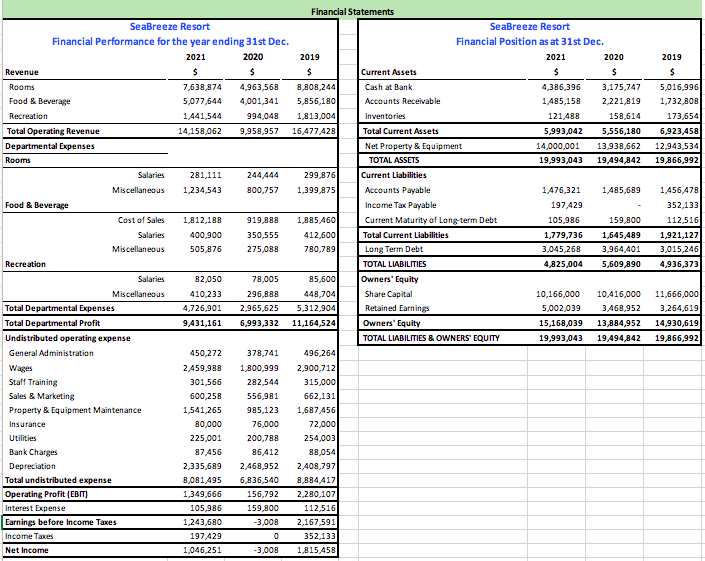Select Owners' Equity total 2021 value 15,168,039
This screenshot has height=561, width=705.
click(x=561, y=323)
